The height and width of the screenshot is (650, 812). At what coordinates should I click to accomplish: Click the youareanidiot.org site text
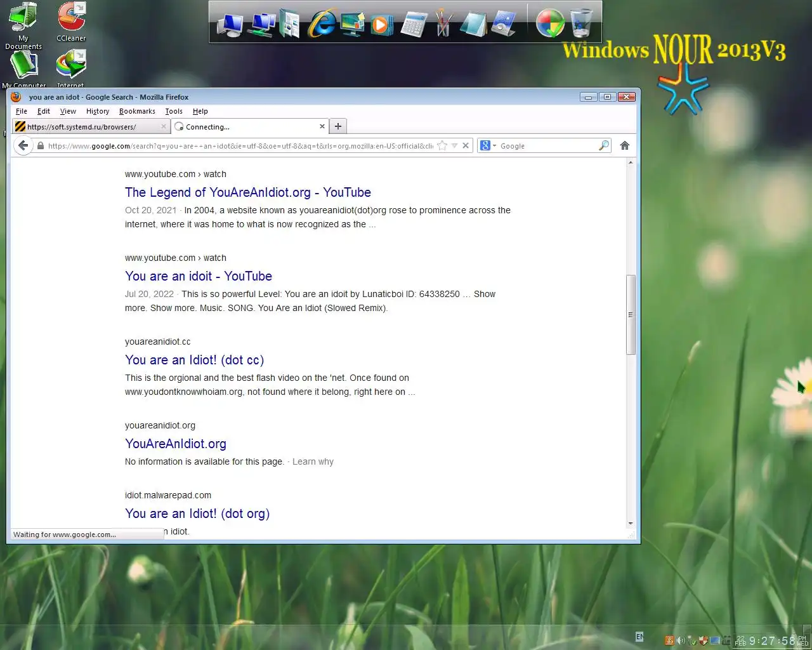click(160, 425)
